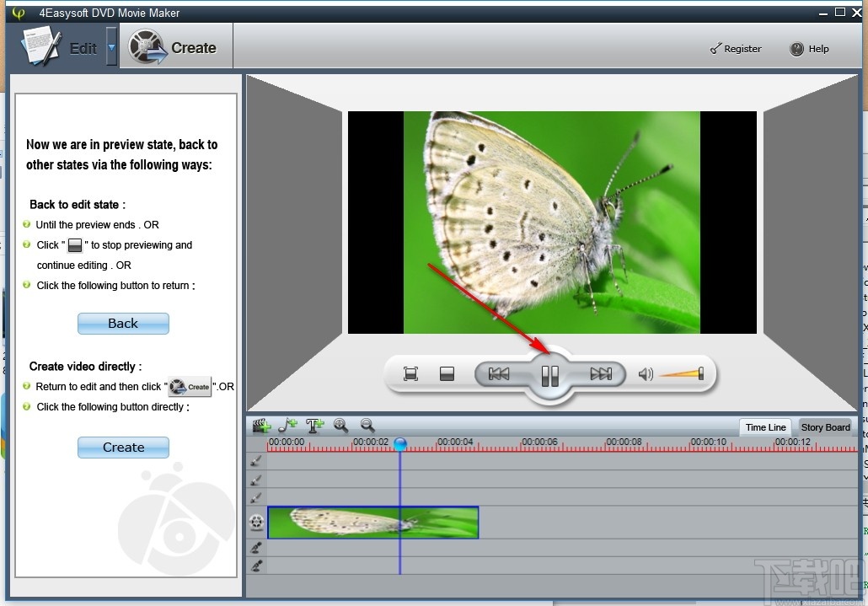Open the add text tool on the timeline toolbar

click(313, 426)
